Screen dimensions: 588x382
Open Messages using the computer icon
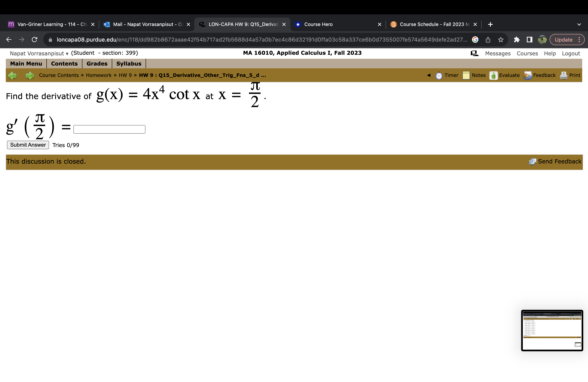tap(474, 53)
